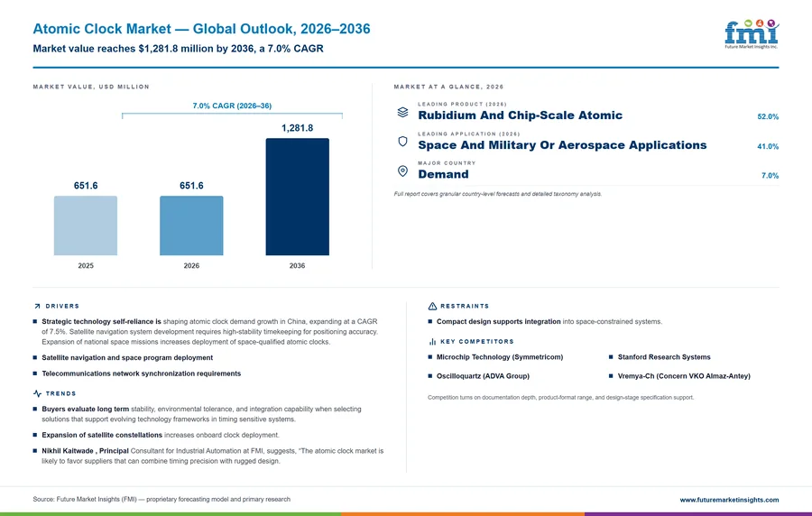This screenshot has width=812, height=516.
Task: Click the 2036 axis label
Action: point(297,265)
